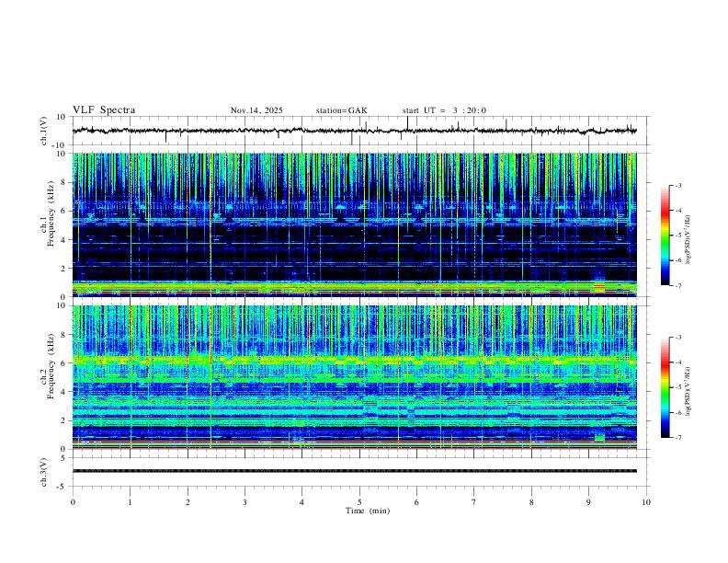
Task: Click the 'station=GAK' label
Action: pos(342,110)
